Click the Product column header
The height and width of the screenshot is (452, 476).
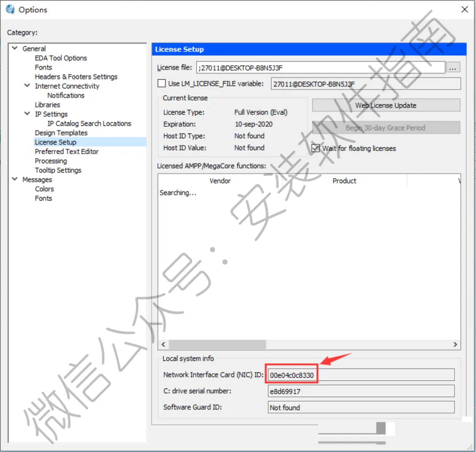[344, 181]
